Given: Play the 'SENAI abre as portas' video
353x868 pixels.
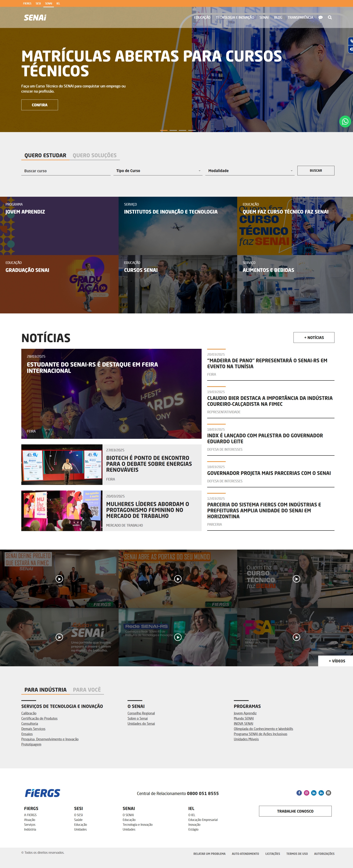Looking at the screenshot, I should coord(178,579).
